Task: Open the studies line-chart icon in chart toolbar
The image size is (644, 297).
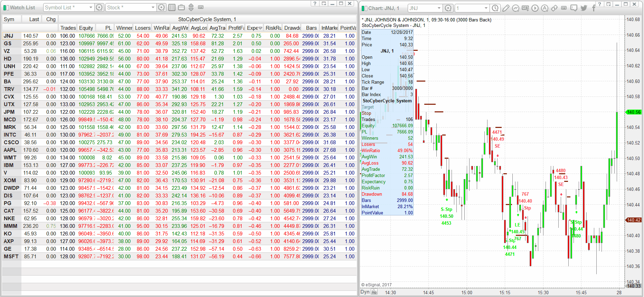Action: 515,8
